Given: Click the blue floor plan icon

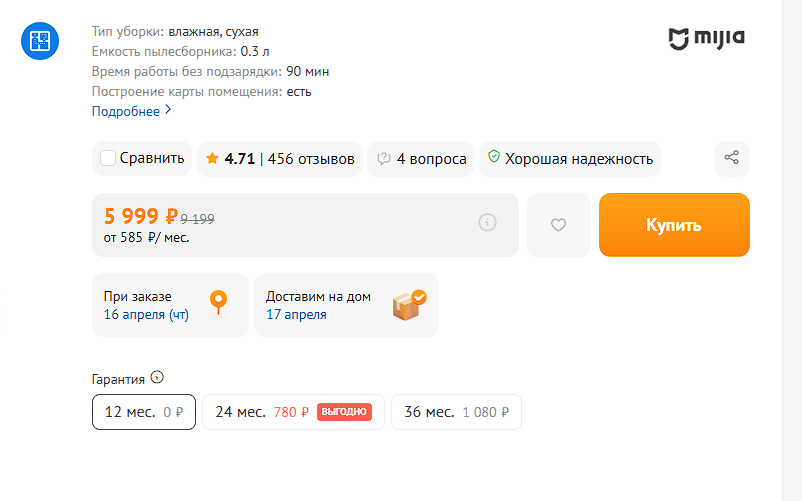Looking at the screenshot, I should pyautogui.click(x=41, y=40).
